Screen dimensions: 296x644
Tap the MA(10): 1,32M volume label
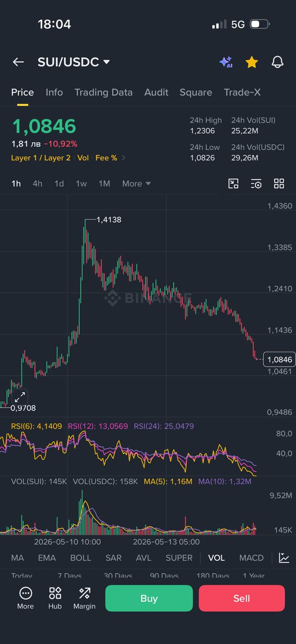(x=225, y=481)
